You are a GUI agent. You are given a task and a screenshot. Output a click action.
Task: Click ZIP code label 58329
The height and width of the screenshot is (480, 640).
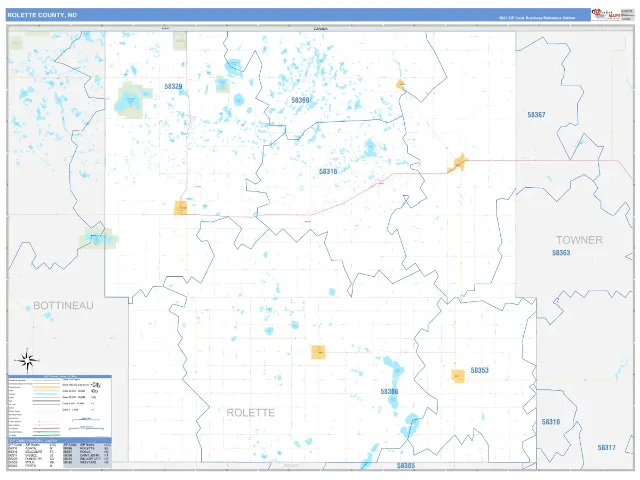pos(173,87)
